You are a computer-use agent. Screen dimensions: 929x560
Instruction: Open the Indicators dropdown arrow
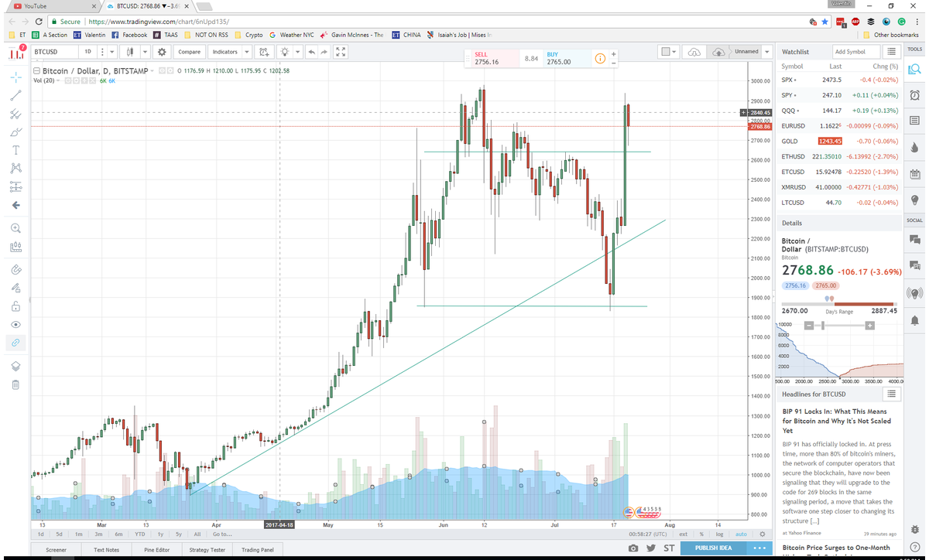tap(246, 52)
